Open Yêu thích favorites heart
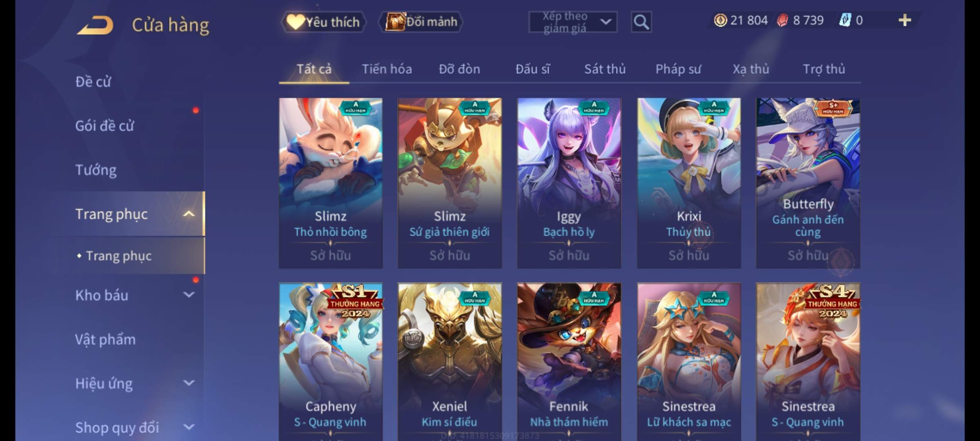980x441 pixels. coord(324,22)
